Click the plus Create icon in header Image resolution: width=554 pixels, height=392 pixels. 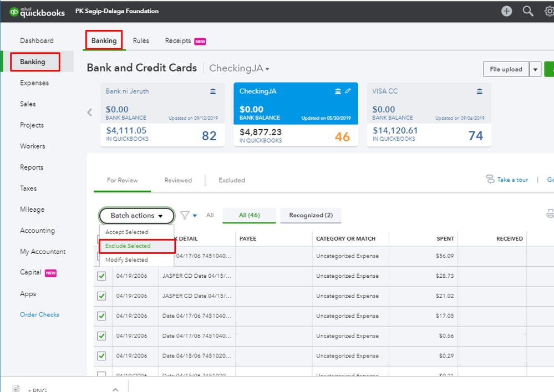tap(506, 11)
